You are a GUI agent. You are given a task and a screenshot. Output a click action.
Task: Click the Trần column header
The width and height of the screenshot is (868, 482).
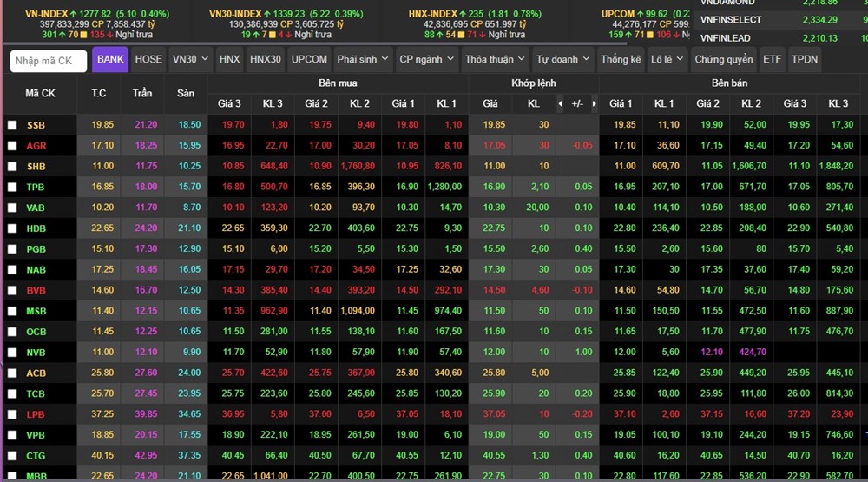coord(142,93)
